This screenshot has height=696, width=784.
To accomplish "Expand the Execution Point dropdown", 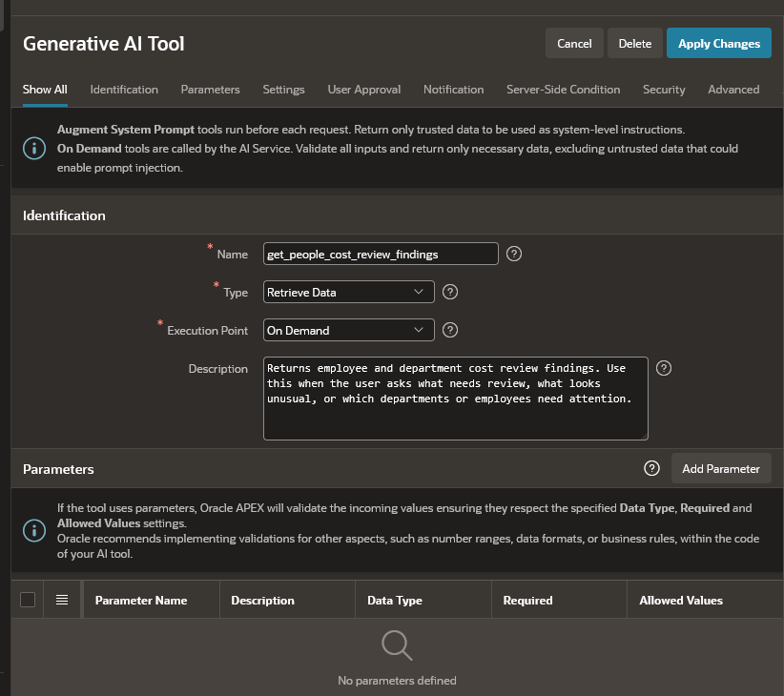I will coord(348,330).
